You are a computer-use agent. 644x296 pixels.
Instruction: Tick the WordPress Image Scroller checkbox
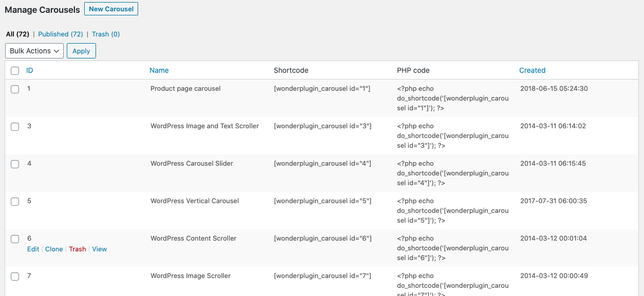coord(15,277)
